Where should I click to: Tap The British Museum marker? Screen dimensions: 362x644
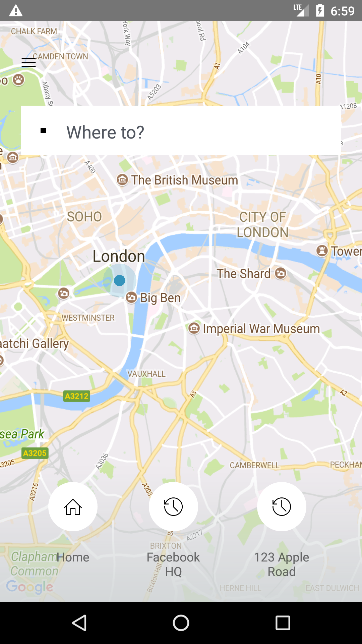tap(122, 180)
